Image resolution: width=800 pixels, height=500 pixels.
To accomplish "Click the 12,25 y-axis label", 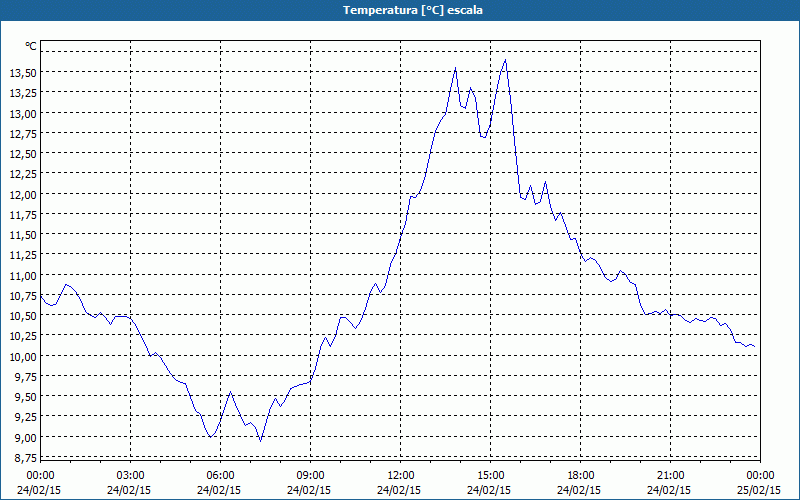I will [x=23, y=174].
